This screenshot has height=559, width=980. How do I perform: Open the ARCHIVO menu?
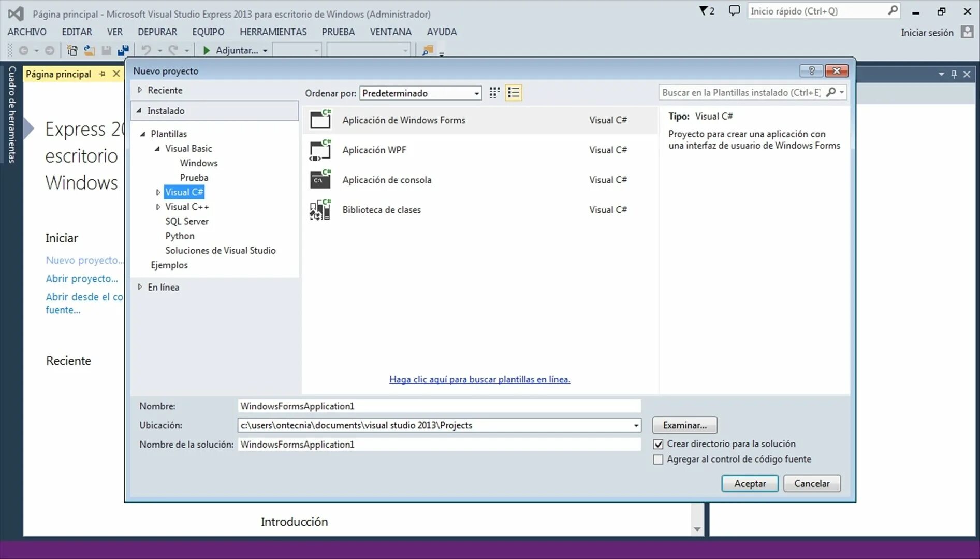27,32
